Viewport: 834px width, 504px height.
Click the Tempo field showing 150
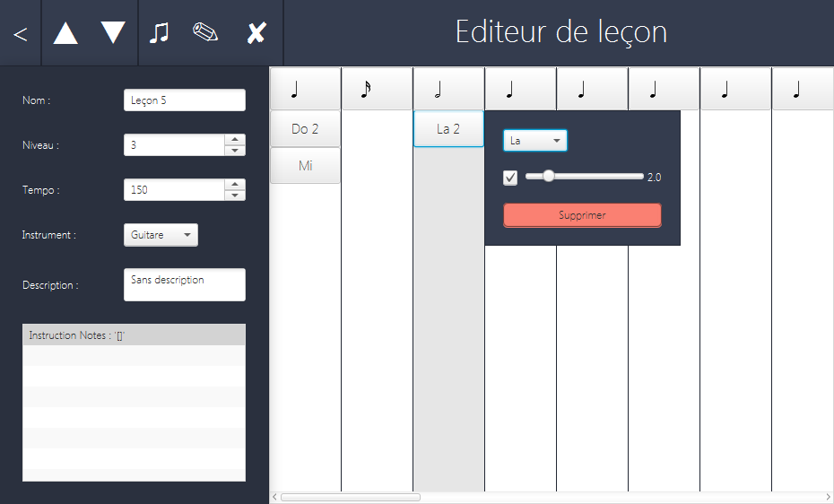(174, 190)
